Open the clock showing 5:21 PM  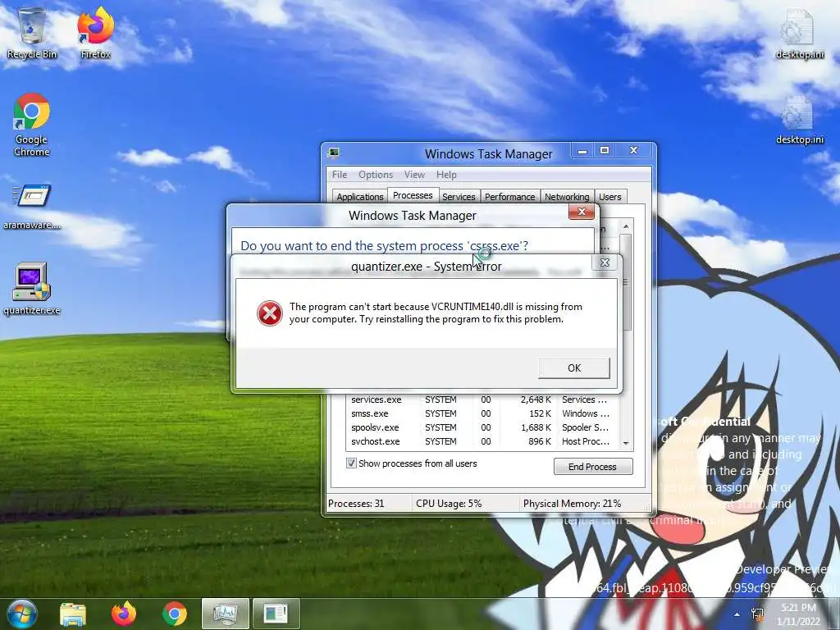click(x=798, y=614)
